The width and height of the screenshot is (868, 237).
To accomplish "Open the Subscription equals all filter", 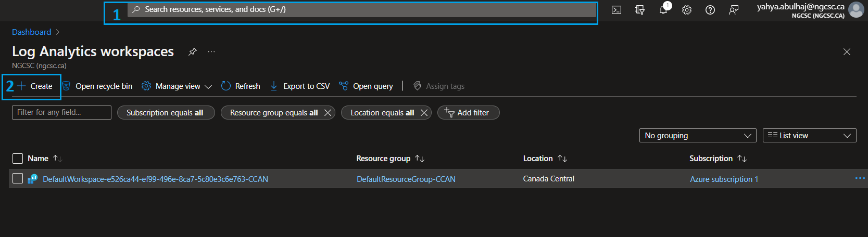I will pos(166,113).
